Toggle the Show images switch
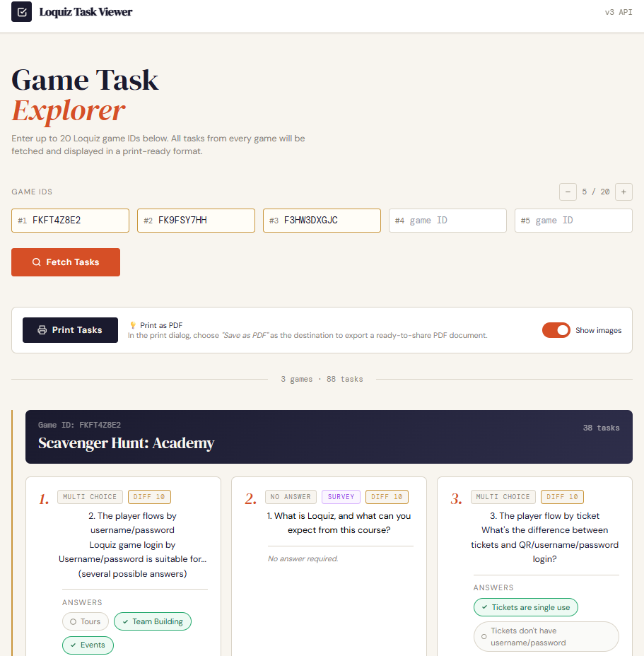The width and height of the screenshot is (644, 656). click(556, 330)
